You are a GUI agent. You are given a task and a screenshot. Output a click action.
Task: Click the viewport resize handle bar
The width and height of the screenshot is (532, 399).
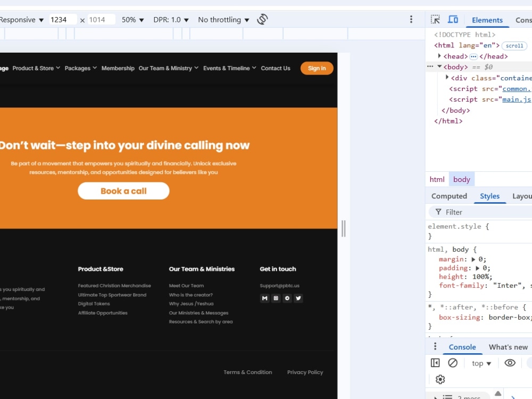pos(343,228)
